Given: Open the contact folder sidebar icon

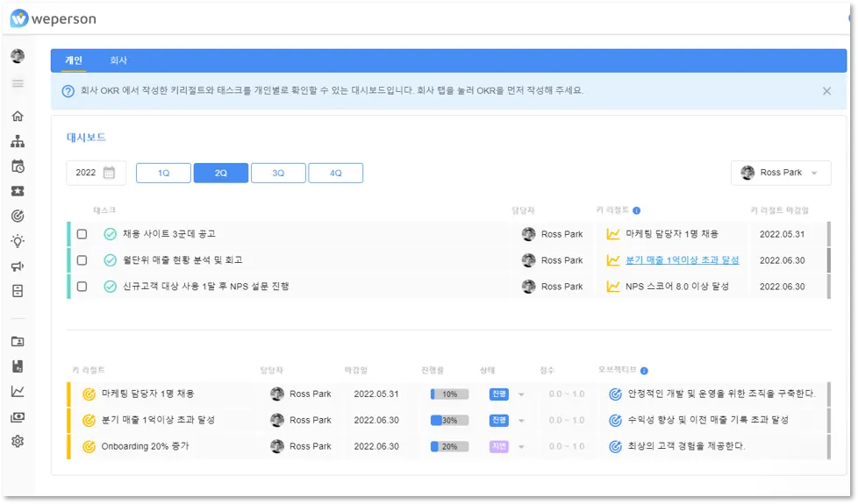Looking at the screenshot, I should point(18,342).
